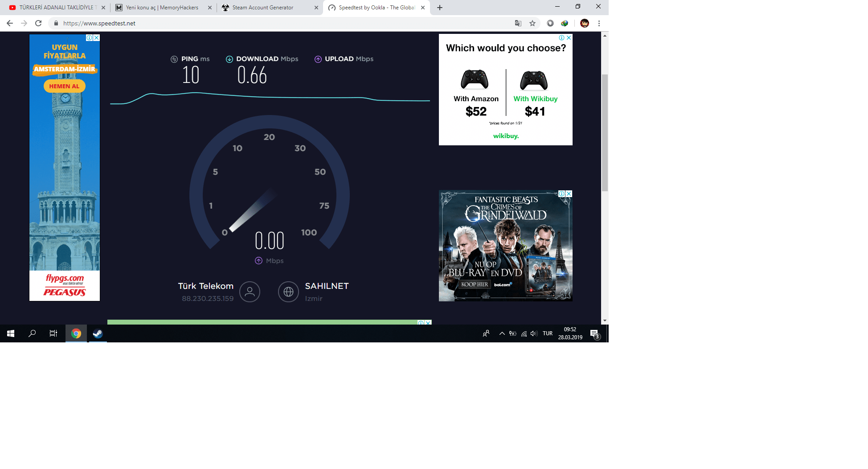Open Windows taskbar search
Image resolution: width=868 pixels, height=469 pixels.
[x=32, y=333]
